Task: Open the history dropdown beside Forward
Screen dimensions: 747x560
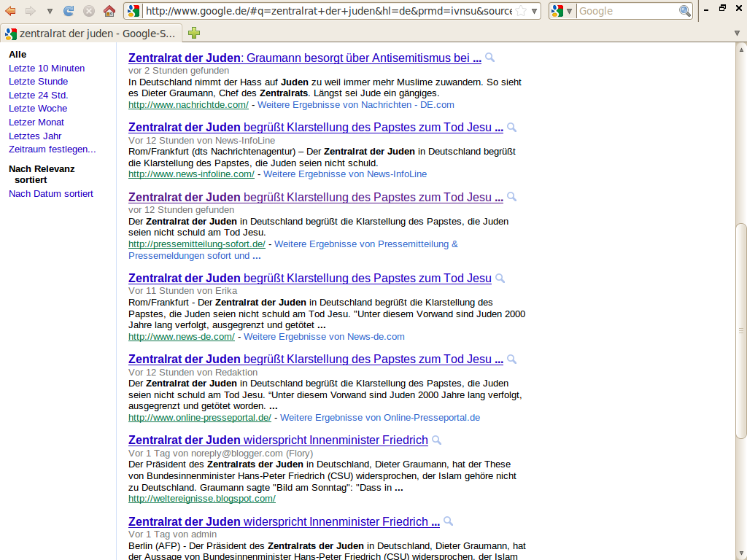Action: click(x=50, y=11)
